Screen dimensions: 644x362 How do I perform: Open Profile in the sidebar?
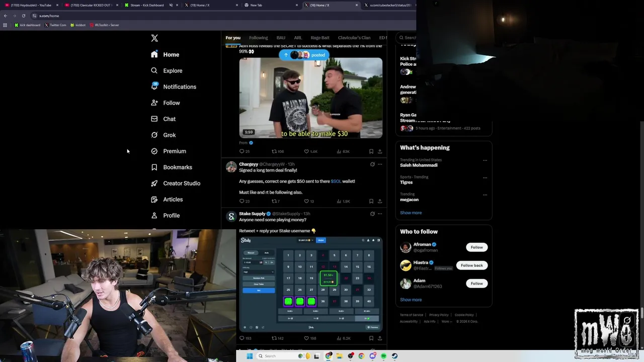(165, 215)
